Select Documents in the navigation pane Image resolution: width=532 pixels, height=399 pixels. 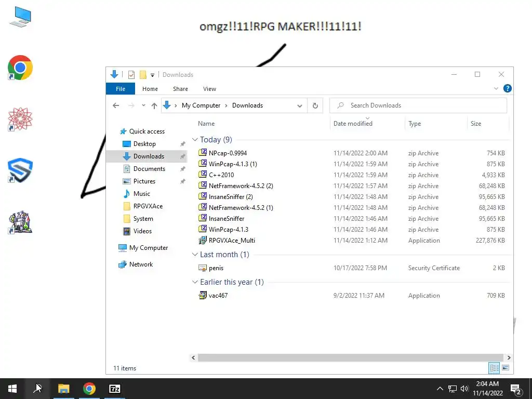point(149,169)
